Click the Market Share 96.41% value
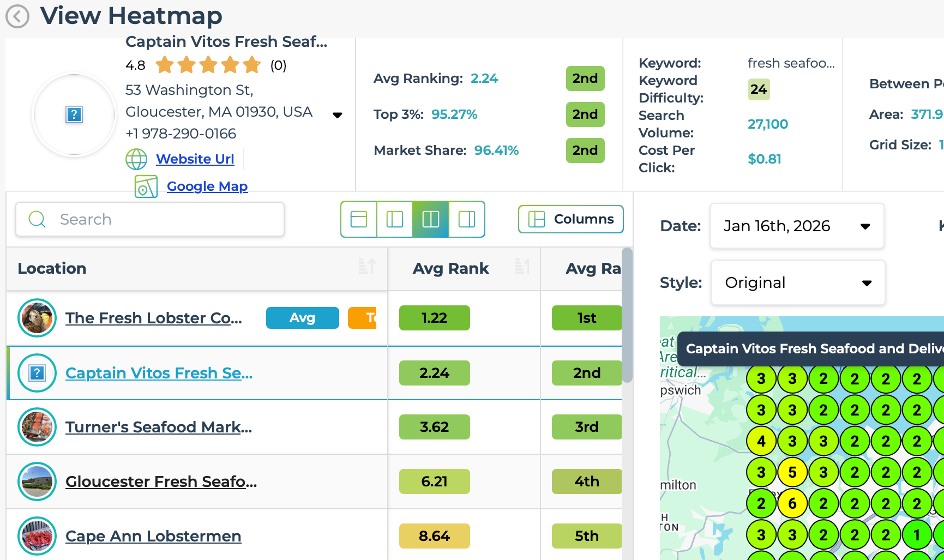The width and height of the screenshot is (944, 560). (496, 150)
